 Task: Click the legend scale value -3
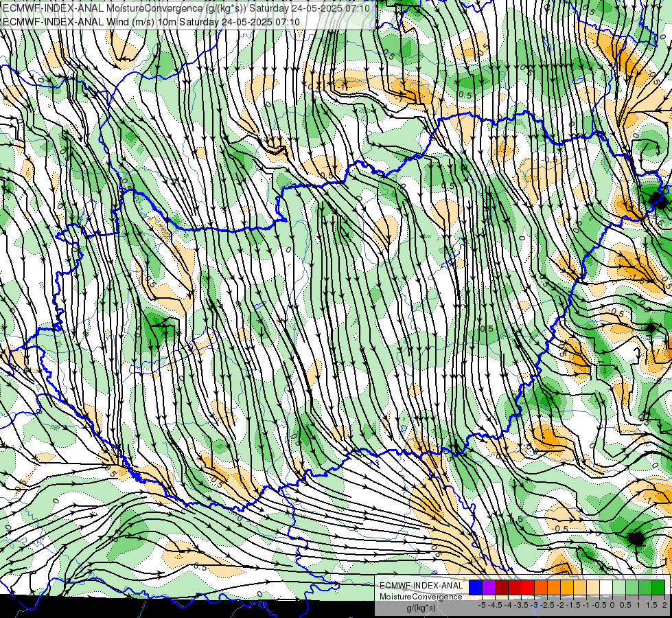pyautogui.click(x=534, y=605)
